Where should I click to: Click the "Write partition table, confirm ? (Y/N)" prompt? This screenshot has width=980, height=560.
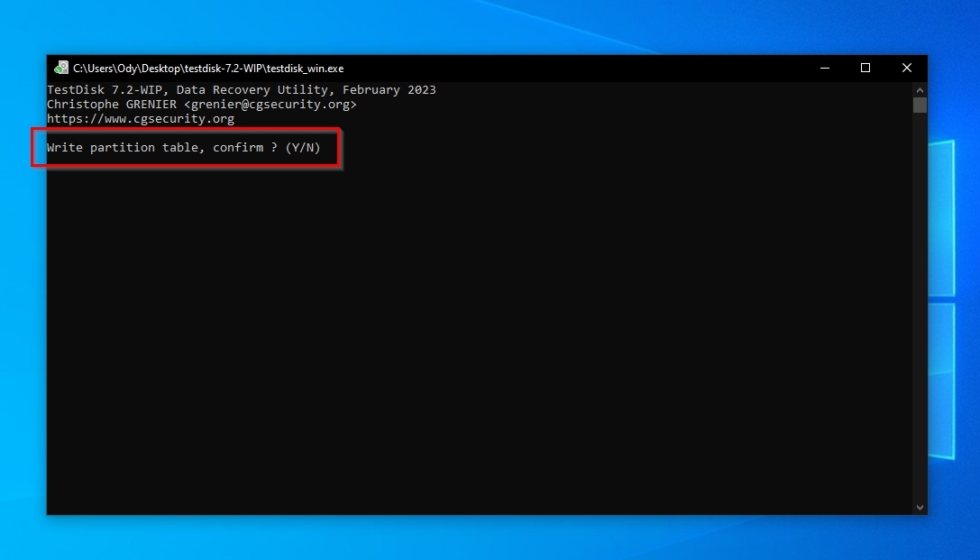click(x=184, y=148)
